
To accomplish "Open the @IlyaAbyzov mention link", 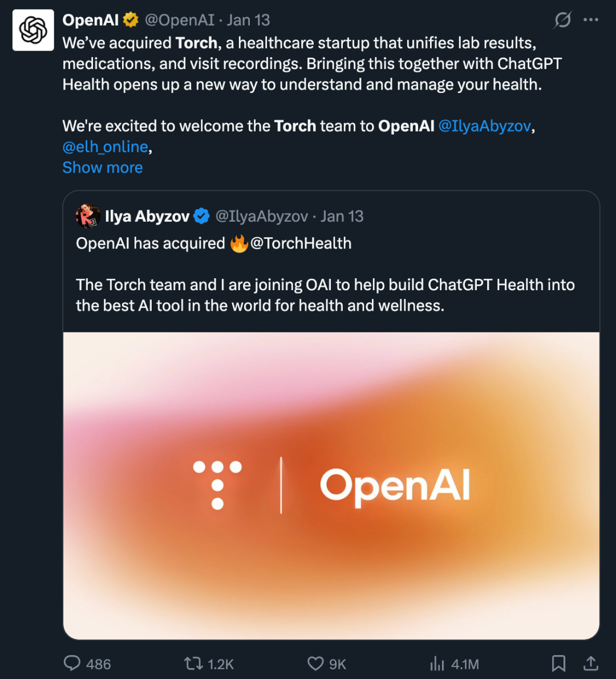I will click(484, 125).
